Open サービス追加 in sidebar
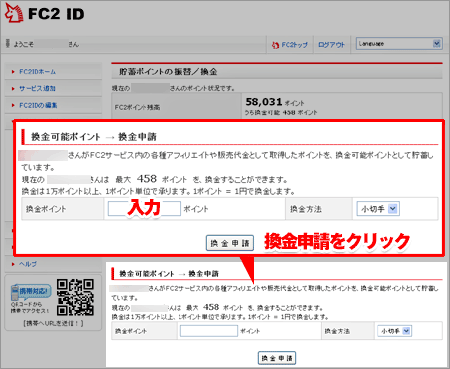The height and width of the screenshot is (369, 450). [x=37, y=88]
